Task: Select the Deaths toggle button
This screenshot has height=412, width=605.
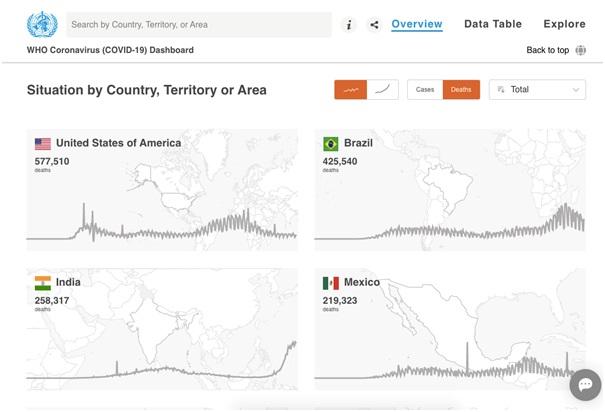Action: coord(461,90)
